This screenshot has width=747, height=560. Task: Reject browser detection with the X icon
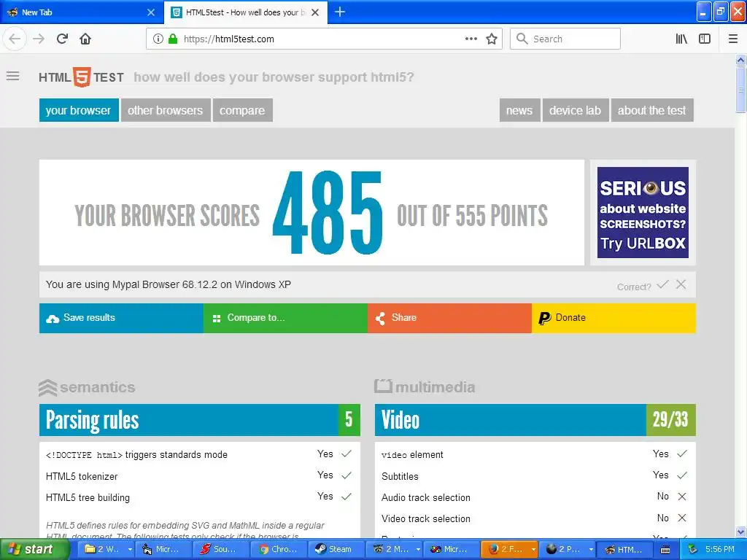point(681,284)
